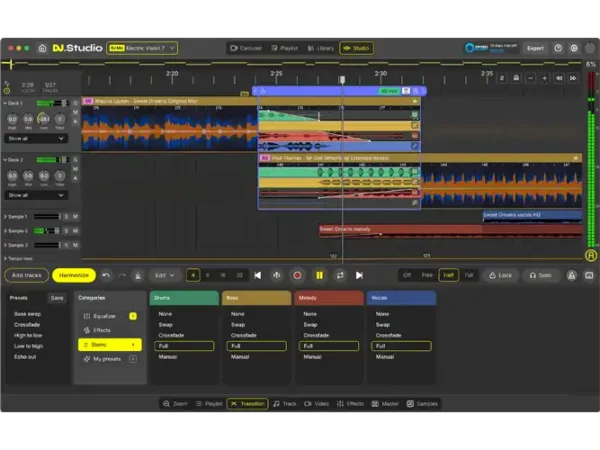Click the timeline playhead marker
The height and width of the screenshot is (450, 600).
click(342, 79)
